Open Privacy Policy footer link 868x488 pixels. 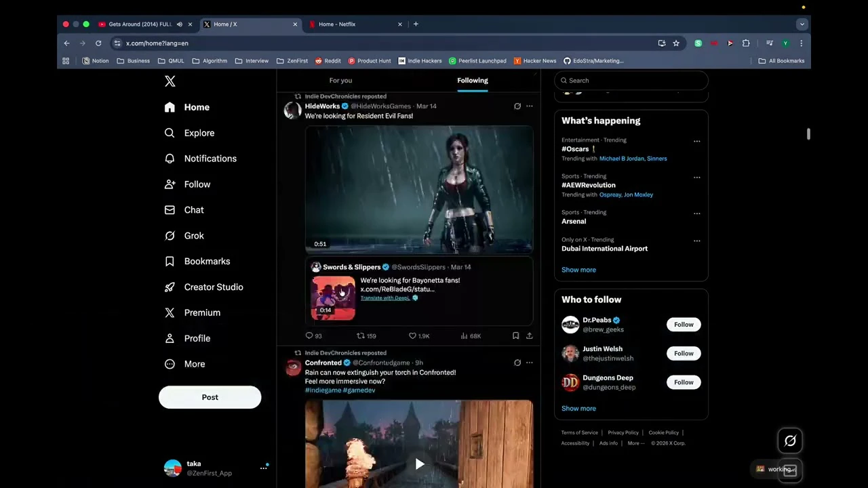623,432
